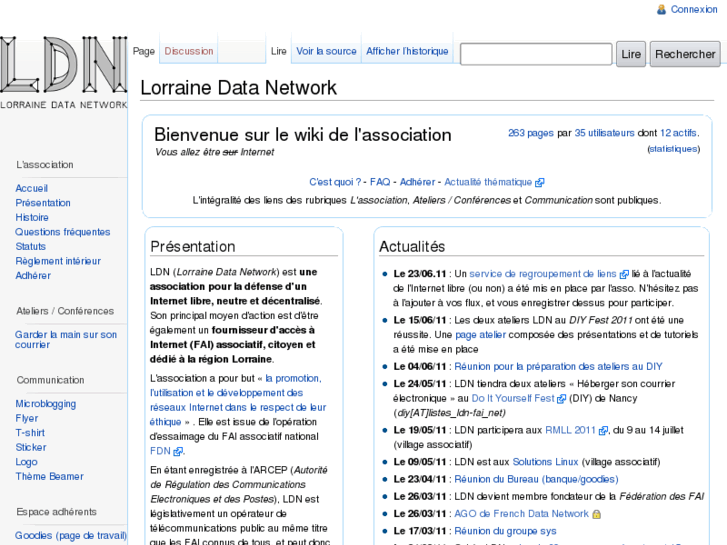Open the Discussion tab

pyautogui.click(x=189, y=51)
